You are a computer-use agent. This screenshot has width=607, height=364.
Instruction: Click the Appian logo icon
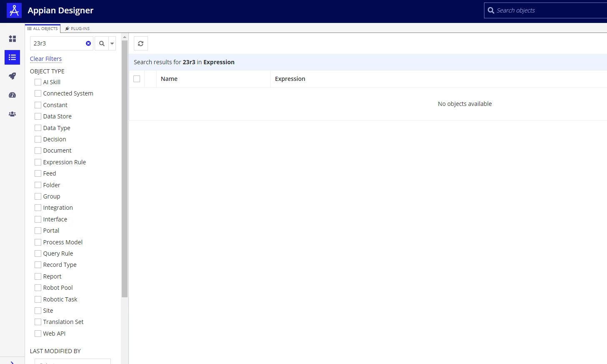[14, 10]
